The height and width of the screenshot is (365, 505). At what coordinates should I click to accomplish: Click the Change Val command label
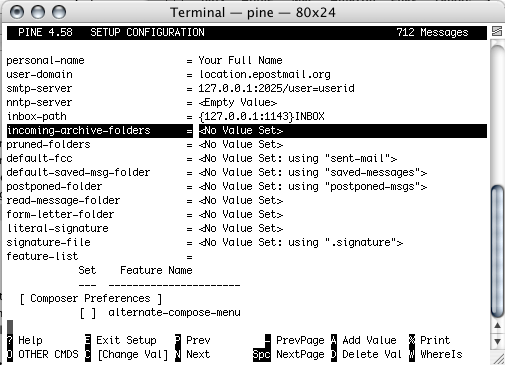(x=133, y=355)
